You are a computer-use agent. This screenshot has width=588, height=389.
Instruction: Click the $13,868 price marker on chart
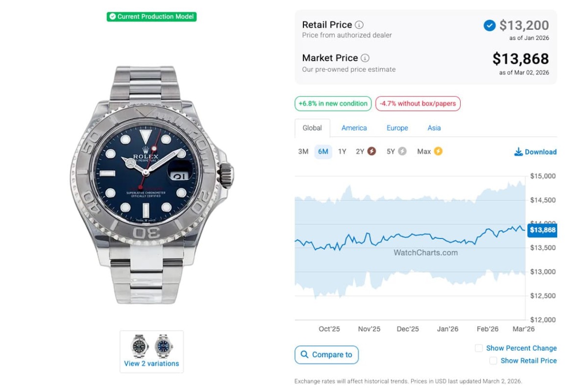point(542,230)
